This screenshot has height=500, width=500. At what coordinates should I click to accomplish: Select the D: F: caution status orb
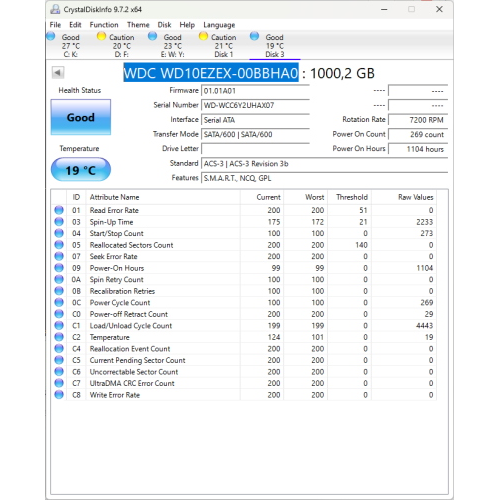101,36
